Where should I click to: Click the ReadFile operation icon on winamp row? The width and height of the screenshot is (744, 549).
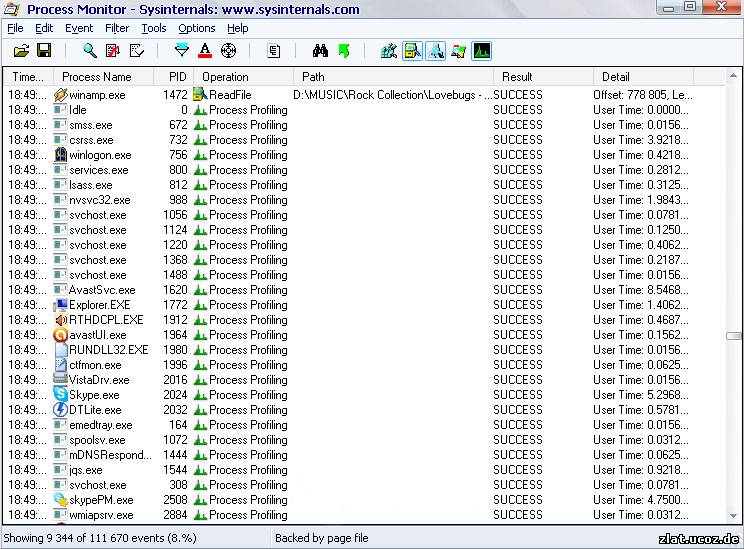coord(200,94)
